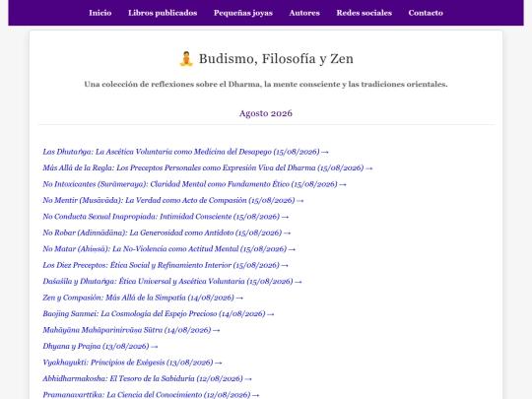Open Daśaśīla y Dhutaṅga article link

click(172, 281)
